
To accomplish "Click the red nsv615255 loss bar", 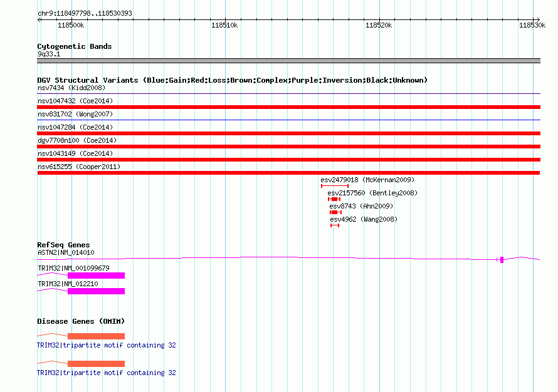I will 288,173.
